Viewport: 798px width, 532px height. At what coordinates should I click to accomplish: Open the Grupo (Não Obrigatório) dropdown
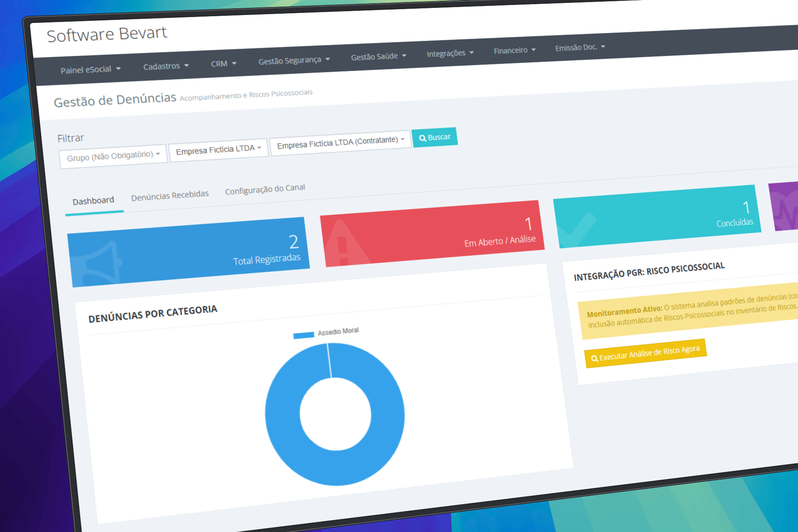(x=113, y=156)
